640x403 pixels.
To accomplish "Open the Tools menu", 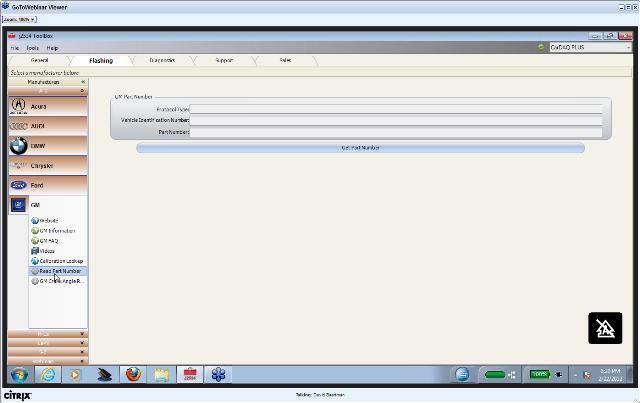I will (x=33, y=48).
